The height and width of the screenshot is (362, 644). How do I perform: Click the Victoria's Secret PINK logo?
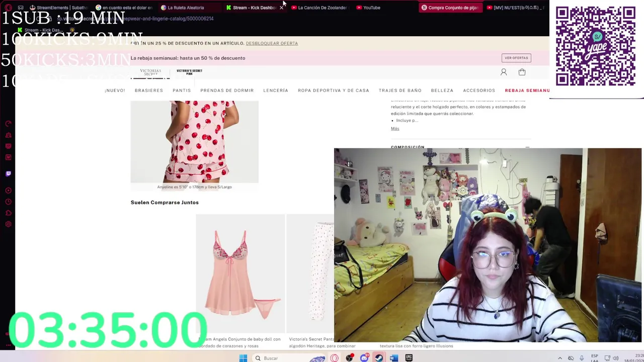pyautogui.click(x=189, y=72)
